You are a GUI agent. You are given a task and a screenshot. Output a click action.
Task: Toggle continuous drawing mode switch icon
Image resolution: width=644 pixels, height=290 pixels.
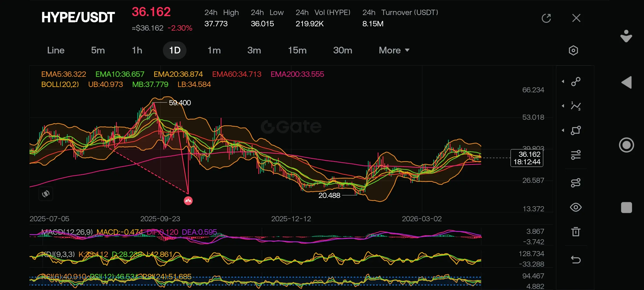click(576, 183)
